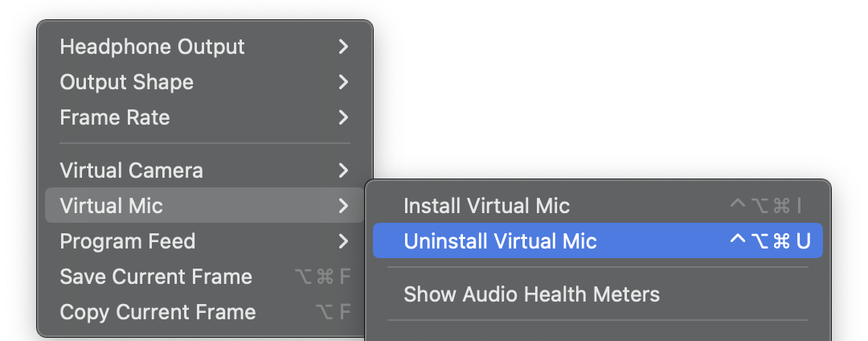Viewport: 868px width, 341px height.
Task: Click the arrow beside Output Shape
Action: 344,82
